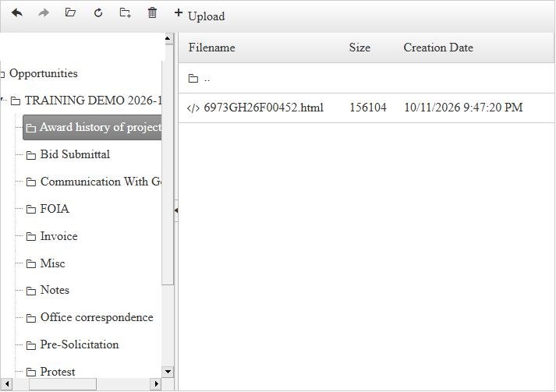Screen dimensions: 556x392
Task: Click tree horizontal scroll left arrow
Action: click(6, 384)
